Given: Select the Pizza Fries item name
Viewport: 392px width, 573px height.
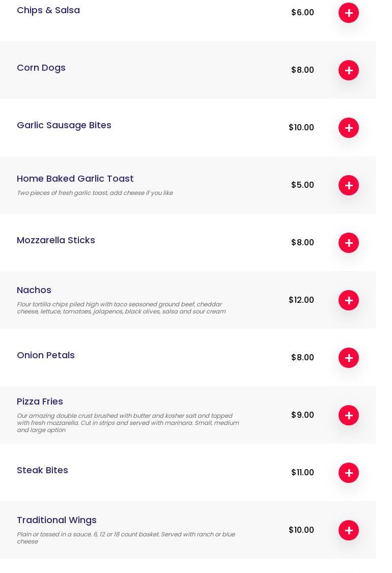Looking at the screenshot, I should click(x=40, y=402).
